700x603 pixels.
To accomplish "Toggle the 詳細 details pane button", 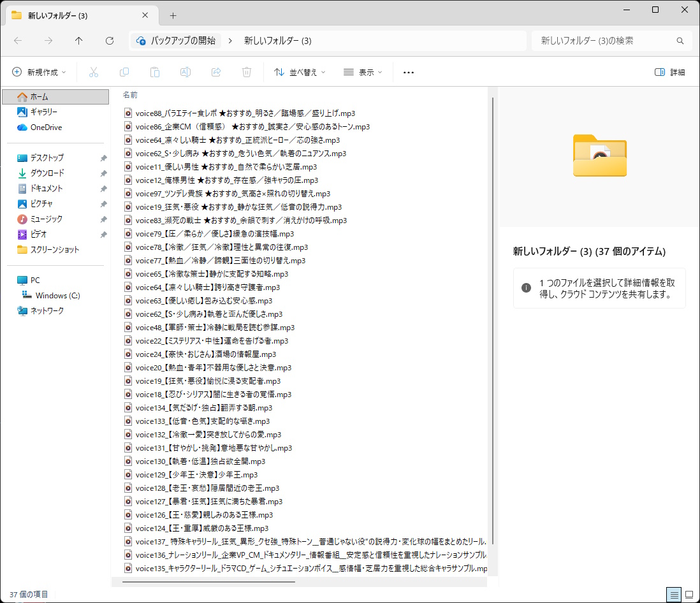I will pyautogui.click(x=669, y=72).
